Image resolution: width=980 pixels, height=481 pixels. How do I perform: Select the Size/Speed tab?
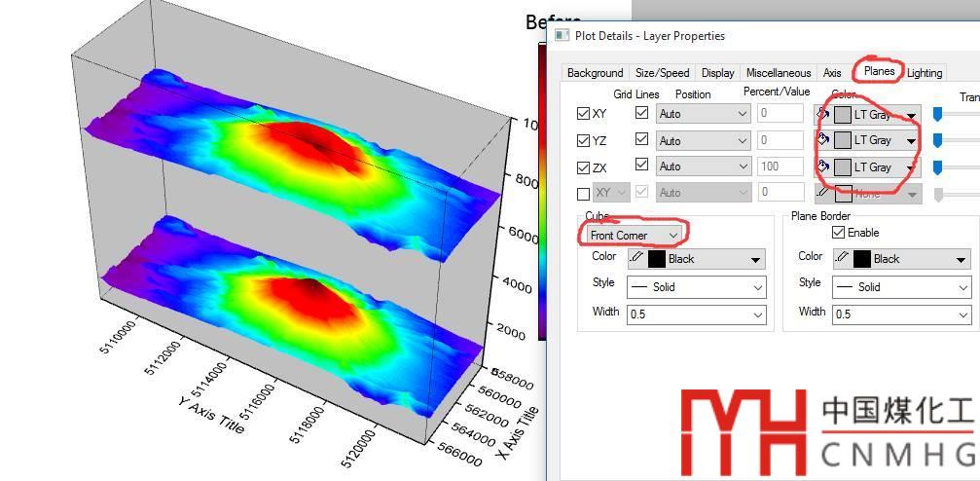(x=662, y=73)
